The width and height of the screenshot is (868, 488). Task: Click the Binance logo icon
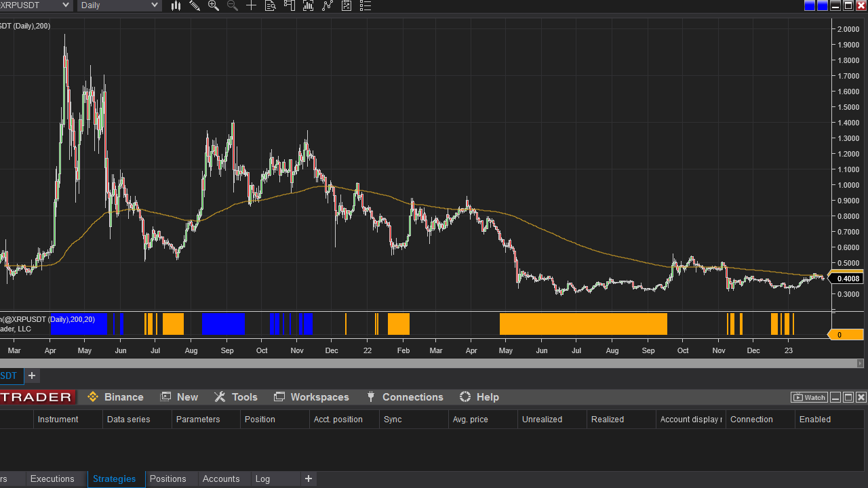tap(94, 397)
